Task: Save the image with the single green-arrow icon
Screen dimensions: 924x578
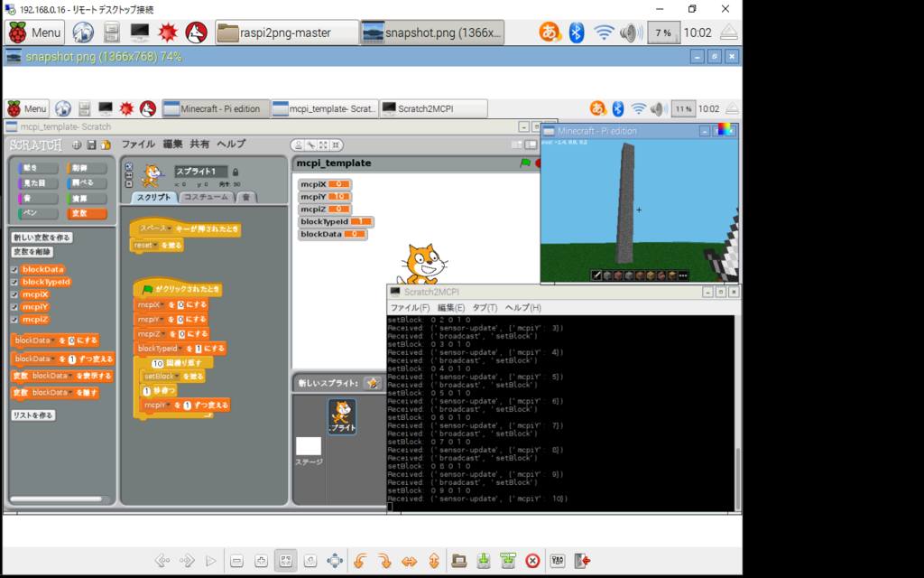Action: tap(484, 560)
